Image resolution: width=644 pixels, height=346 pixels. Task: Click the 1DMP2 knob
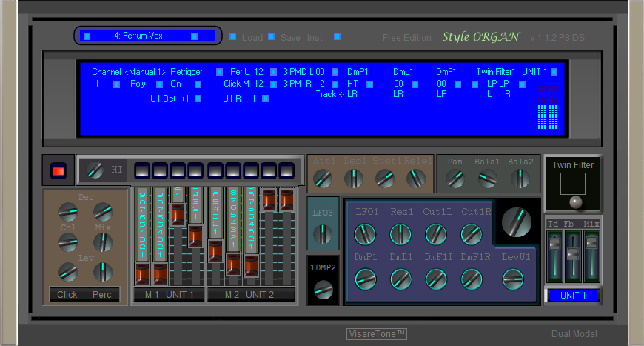coord(323,290)
